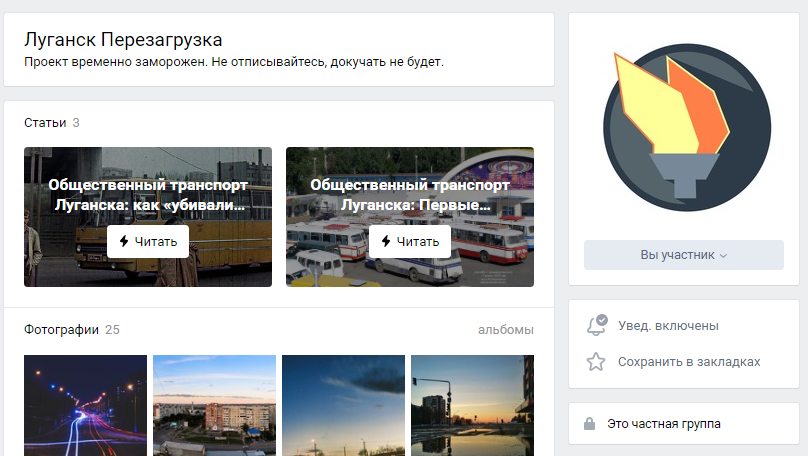Read the Первые public transport article
Image resolution: width=808 pixels, height=456 pixels.
point(410,217)
